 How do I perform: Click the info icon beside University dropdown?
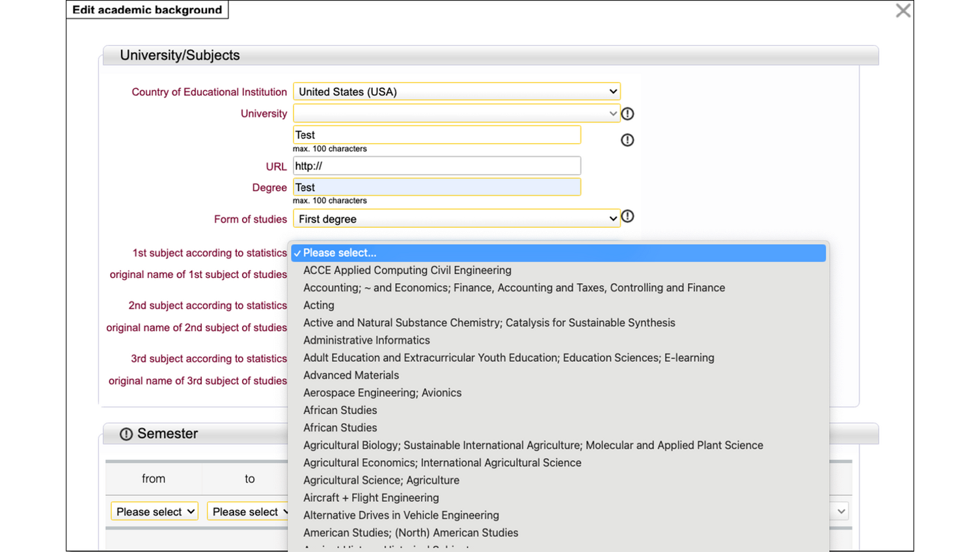tap(627, 114)
